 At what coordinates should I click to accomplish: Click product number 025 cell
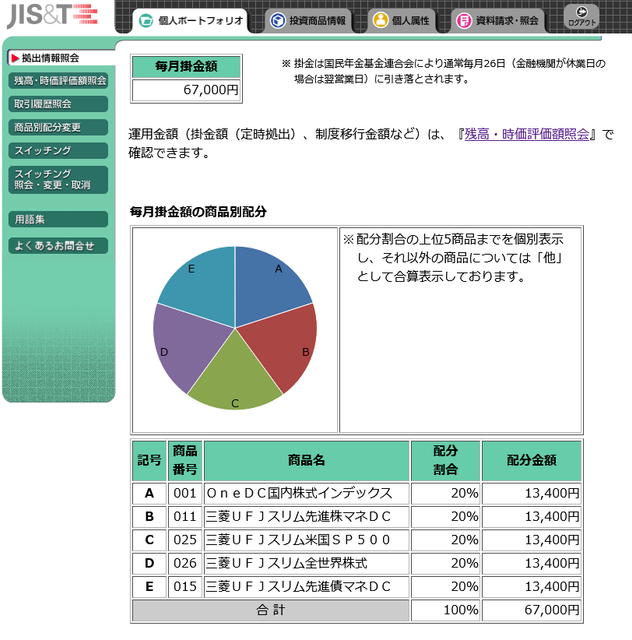[185, 540]
